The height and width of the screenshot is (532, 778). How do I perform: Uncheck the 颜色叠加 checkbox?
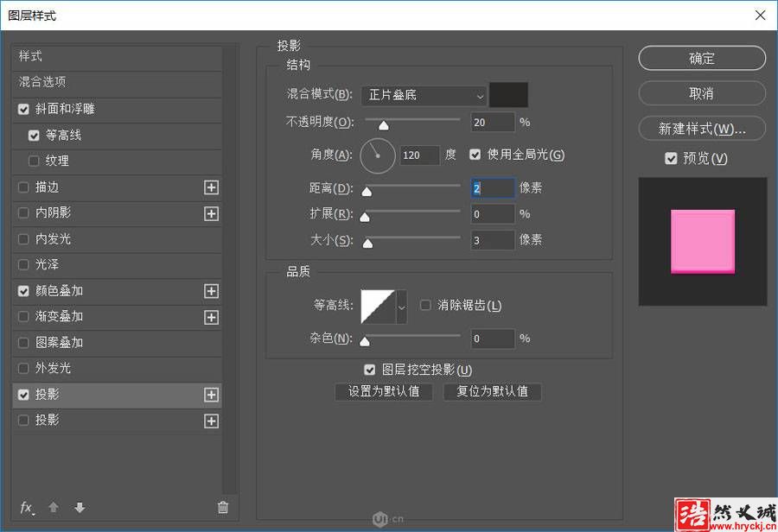pyautogui.click(x=23, y=291)
